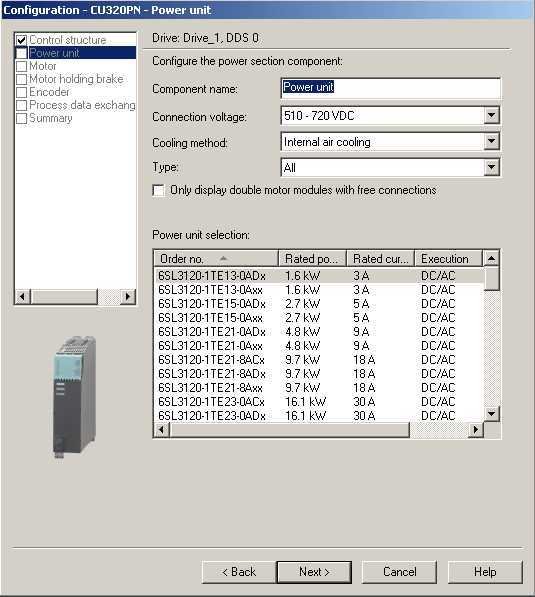535x597 pixels.
Task: Select the Encoder wizard step
Action: click(x=50, y=92)
